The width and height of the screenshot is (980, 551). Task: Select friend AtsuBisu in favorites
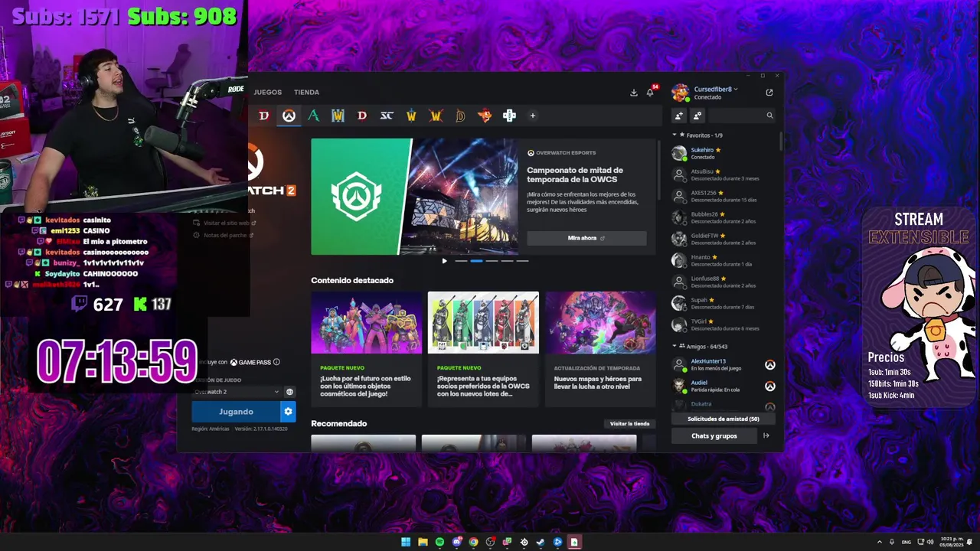pyautogui.click(x=724, y=174)
